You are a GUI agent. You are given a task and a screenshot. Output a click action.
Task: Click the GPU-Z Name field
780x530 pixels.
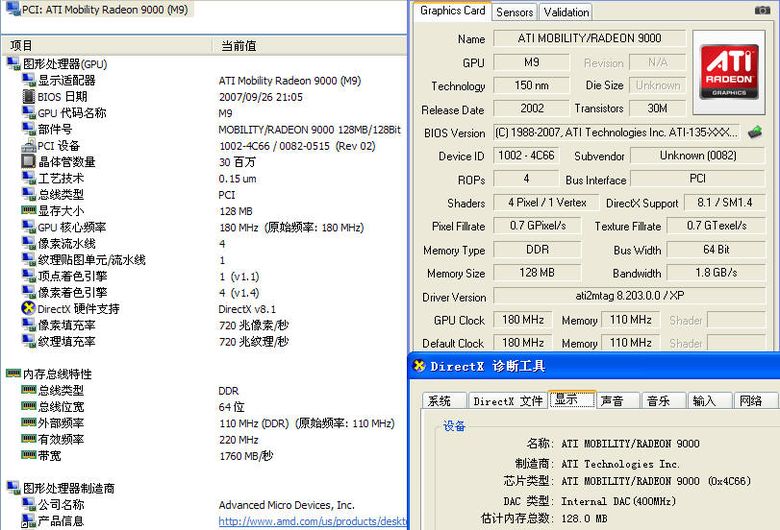589,38
